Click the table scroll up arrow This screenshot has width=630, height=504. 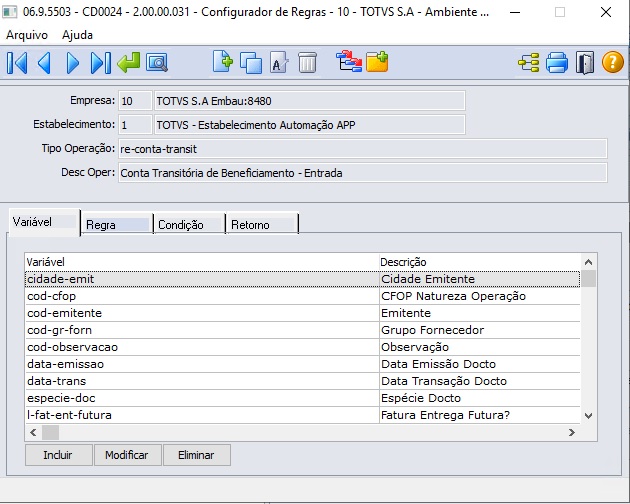[589, 262]
